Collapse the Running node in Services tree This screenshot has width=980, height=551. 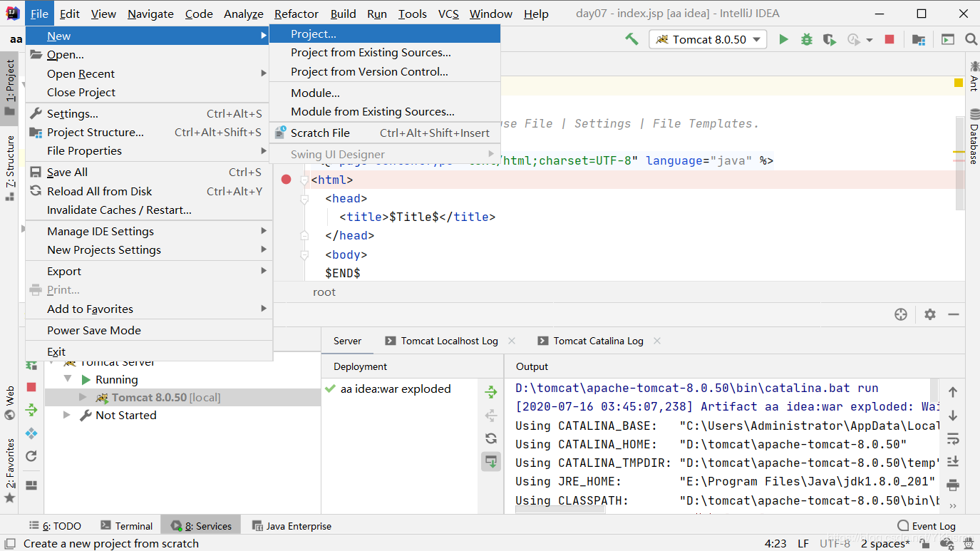68,379
